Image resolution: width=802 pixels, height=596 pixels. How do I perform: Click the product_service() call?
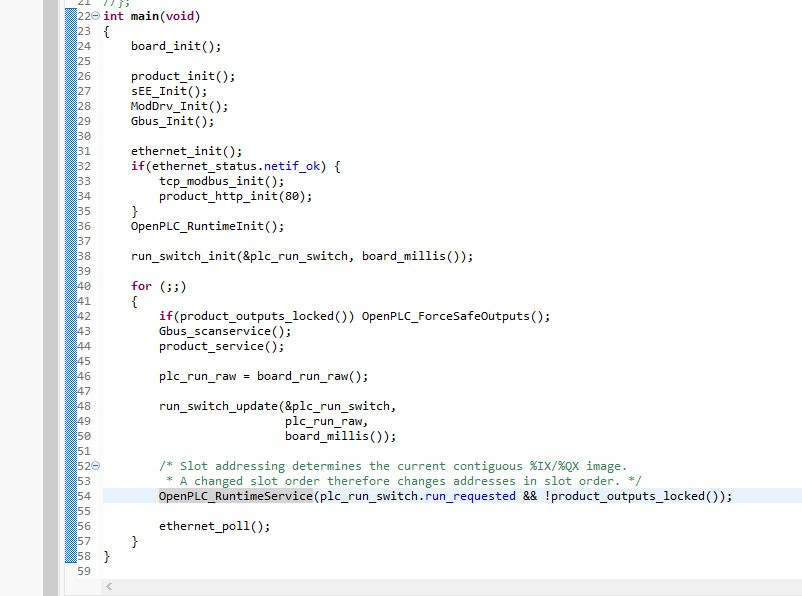[x=221, y=346]
